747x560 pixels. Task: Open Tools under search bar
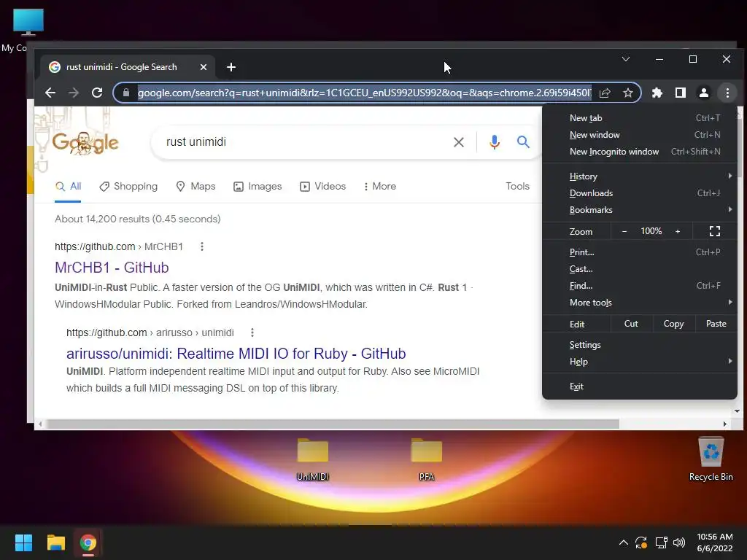click(517, 186)
